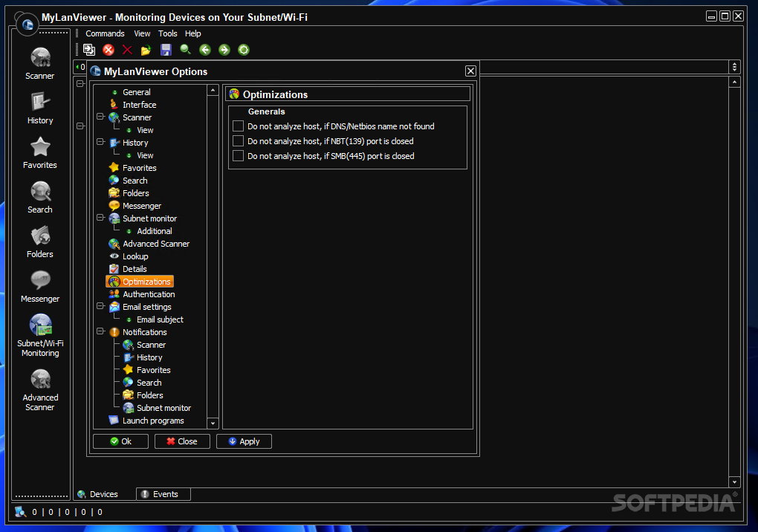Open Favorites star in left sidebar
This screenshot has height=532, width=758.
pyautogui.click(x=40, y=153)
